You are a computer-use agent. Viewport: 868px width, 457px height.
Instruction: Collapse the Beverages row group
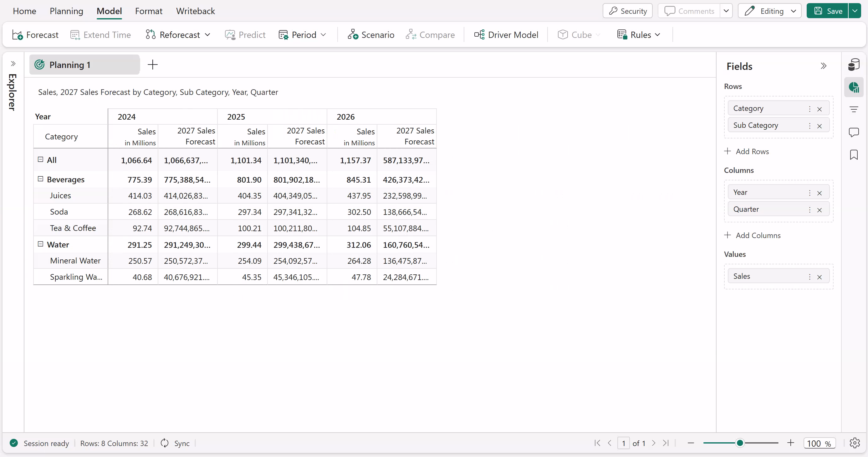point(40,179)
